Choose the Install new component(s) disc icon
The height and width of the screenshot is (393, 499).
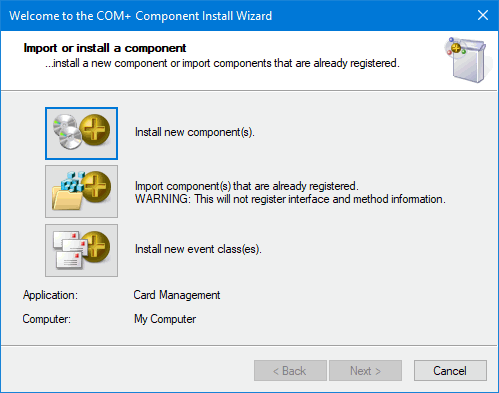pyautogui.click(x=81, y=133)
